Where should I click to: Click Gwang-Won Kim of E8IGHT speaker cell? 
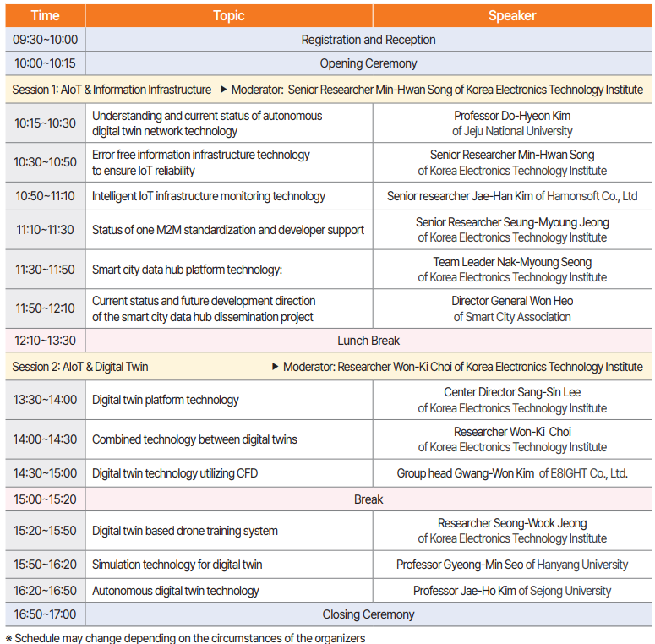[x=512, y=473]
